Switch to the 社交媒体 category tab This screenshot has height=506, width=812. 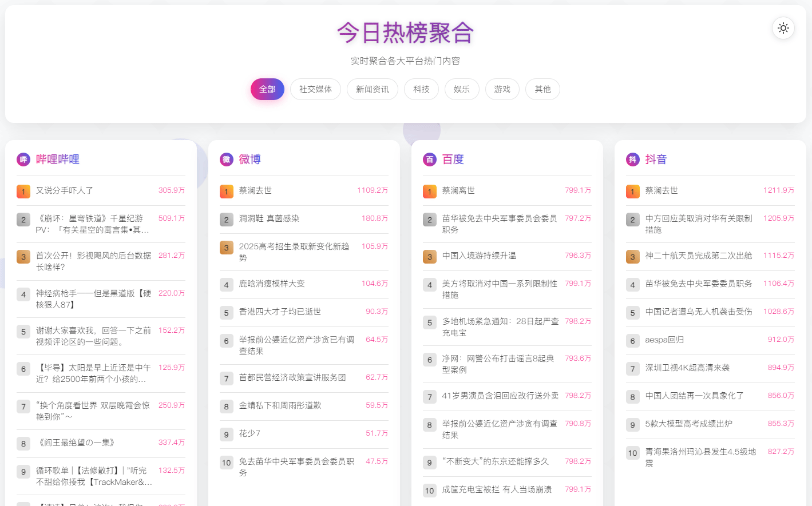click(x=315, y=89)
